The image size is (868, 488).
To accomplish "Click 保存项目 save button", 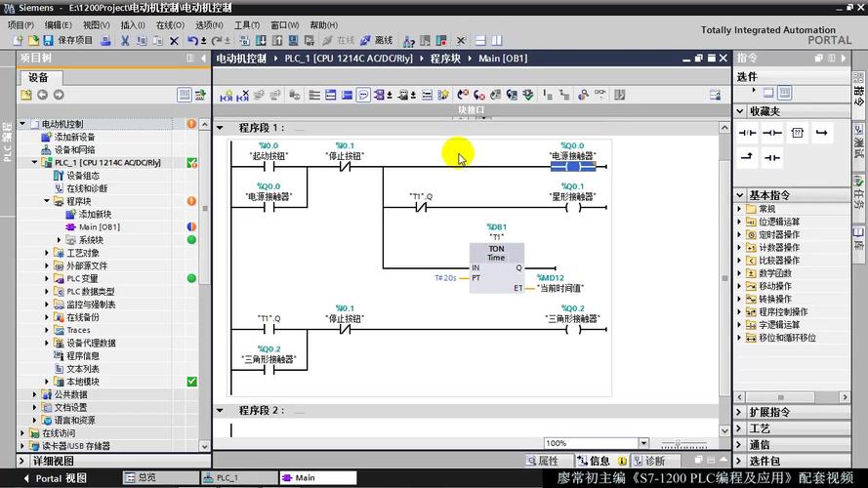I will [x=68, y=40].
